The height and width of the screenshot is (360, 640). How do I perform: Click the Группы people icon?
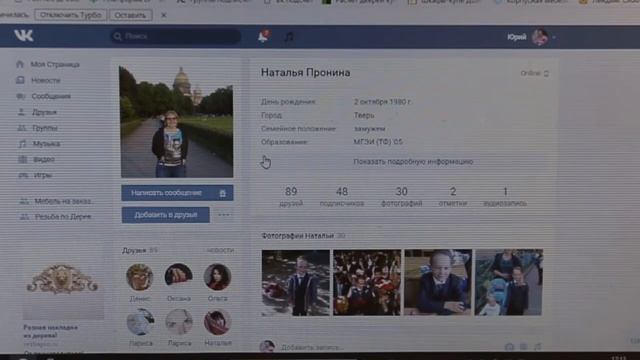[22, 128]
